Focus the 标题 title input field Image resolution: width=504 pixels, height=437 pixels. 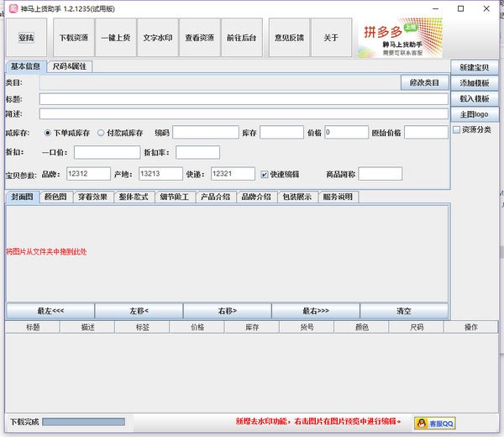click(244, 99)
